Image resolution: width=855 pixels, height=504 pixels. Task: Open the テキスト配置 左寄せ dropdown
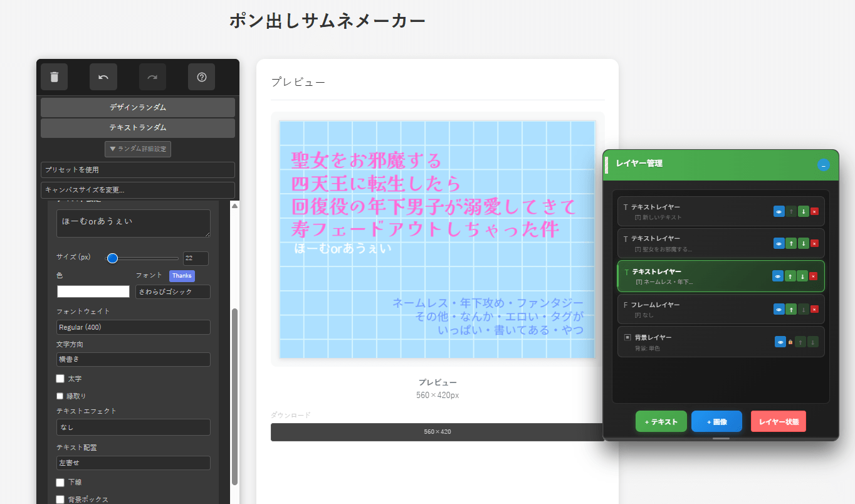133,463
